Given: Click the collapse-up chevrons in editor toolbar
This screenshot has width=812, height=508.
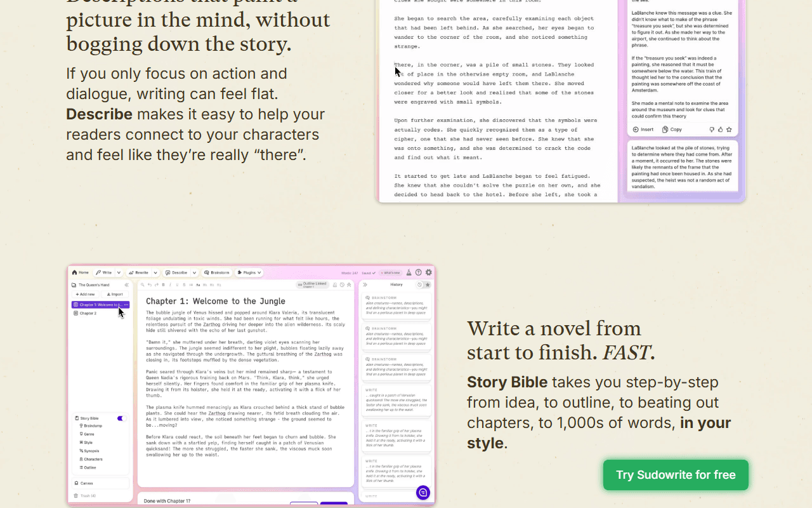Looking at the screenshot, I should pos(349,285).
